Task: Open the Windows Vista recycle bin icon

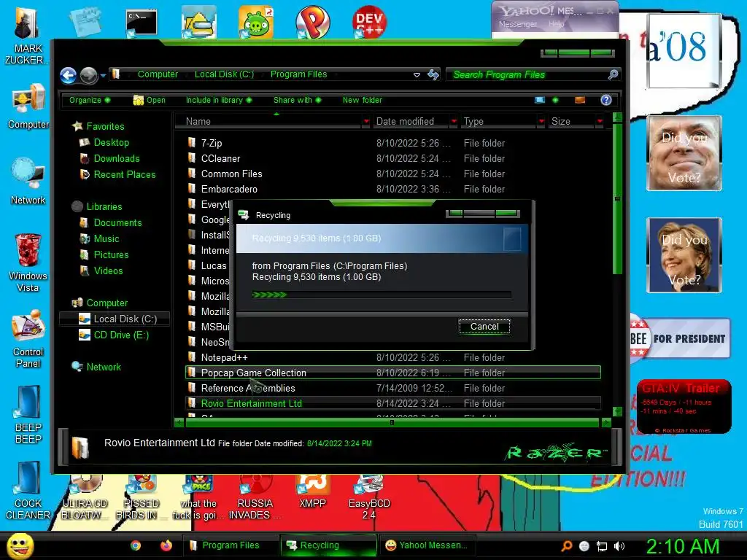Action: pos(28,262)
